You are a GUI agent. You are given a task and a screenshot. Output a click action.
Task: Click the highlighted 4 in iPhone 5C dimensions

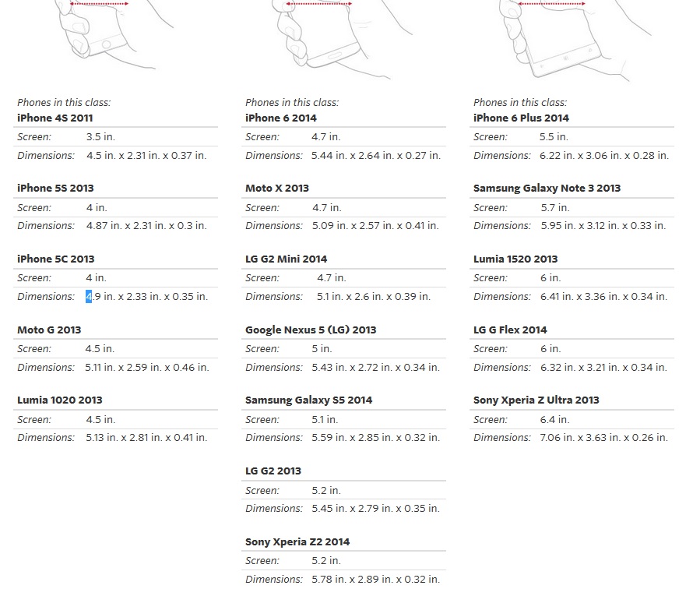click(x=89, y=297)
